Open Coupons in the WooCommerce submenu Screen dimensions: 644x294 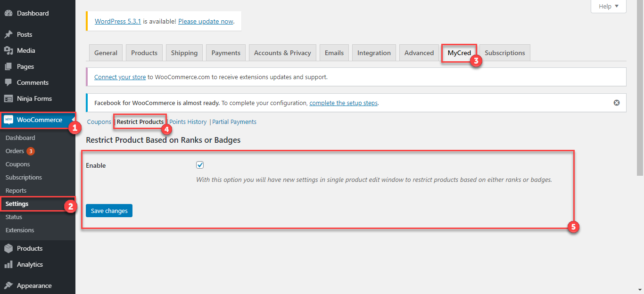(18, 164)
